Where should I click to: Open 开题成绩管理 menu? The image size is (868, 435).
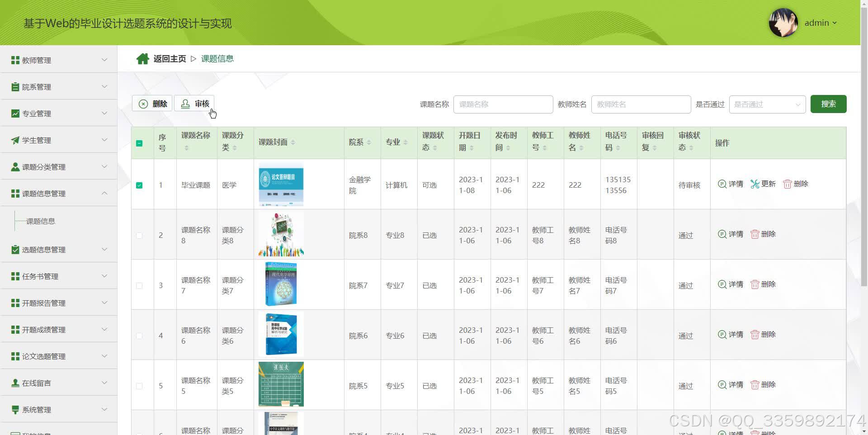[x=59, y=330]
